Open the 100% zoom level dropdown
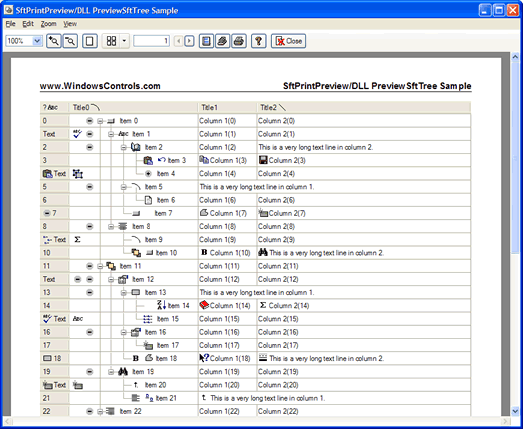Screen dimensions: 523x429 tap(37, 41)
